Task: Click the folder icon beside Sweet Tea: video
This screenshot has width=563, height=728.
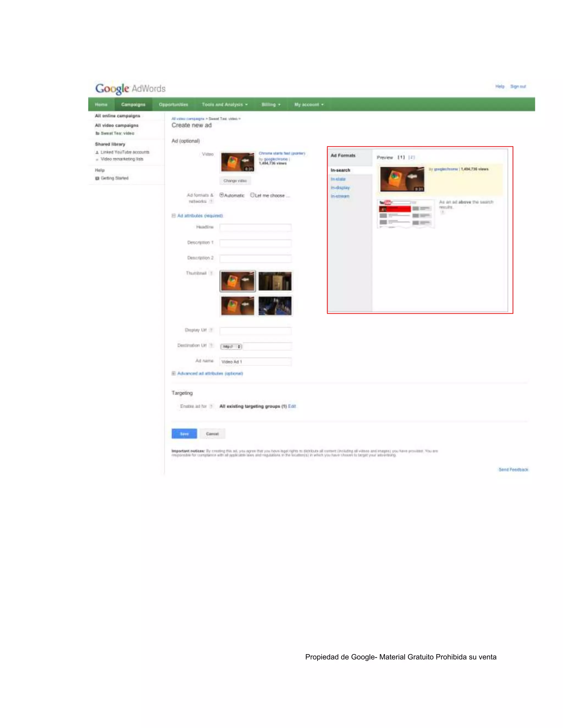Action: click(97, 133)
